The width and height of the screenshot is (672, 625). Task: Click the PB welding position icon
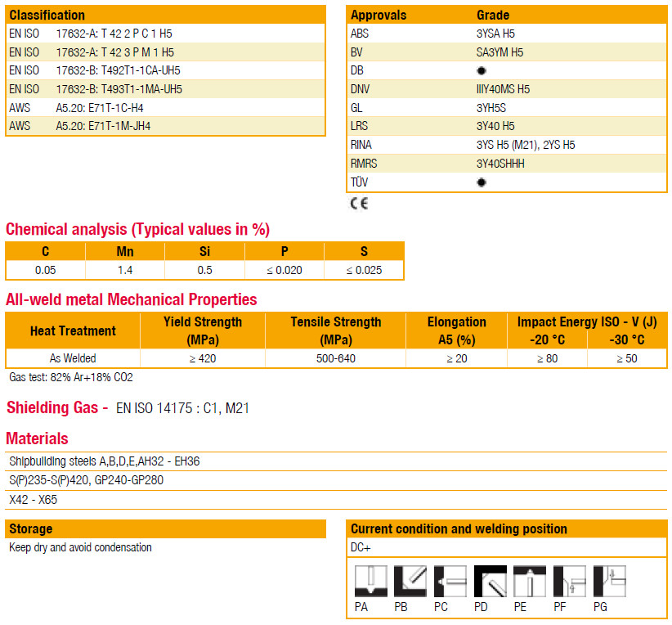pos(410,582)
